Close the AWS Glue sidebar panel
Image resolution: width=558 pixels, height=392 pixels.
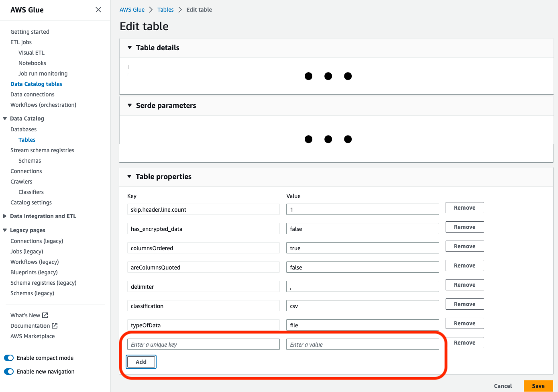point(98,9)
